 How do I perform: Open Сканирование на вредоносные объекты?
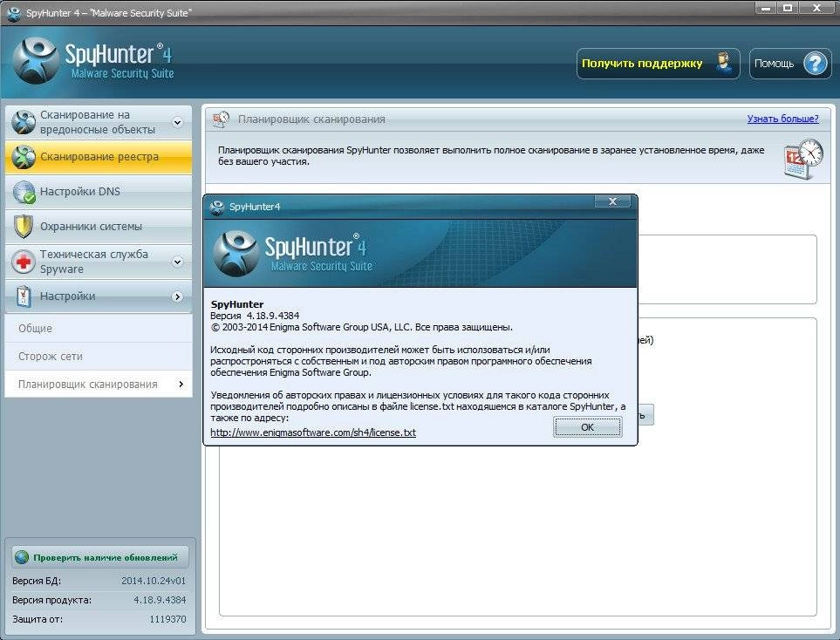point(99,122)
